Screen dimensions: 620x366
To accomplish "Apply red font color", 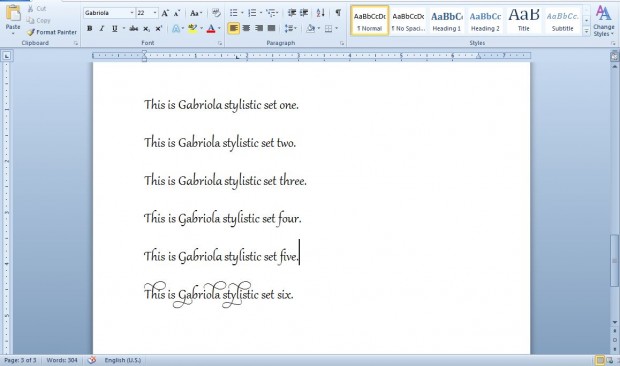I will coord(211,28).
